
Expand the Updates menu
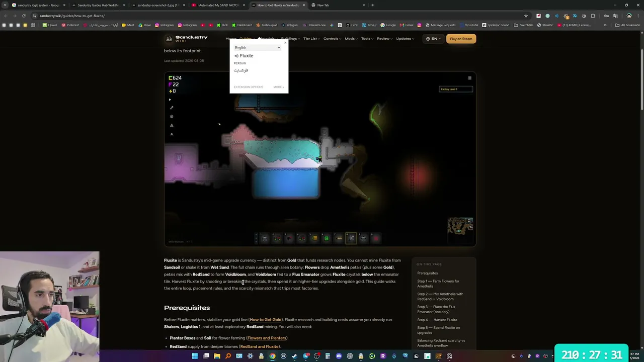click(405, 39)
